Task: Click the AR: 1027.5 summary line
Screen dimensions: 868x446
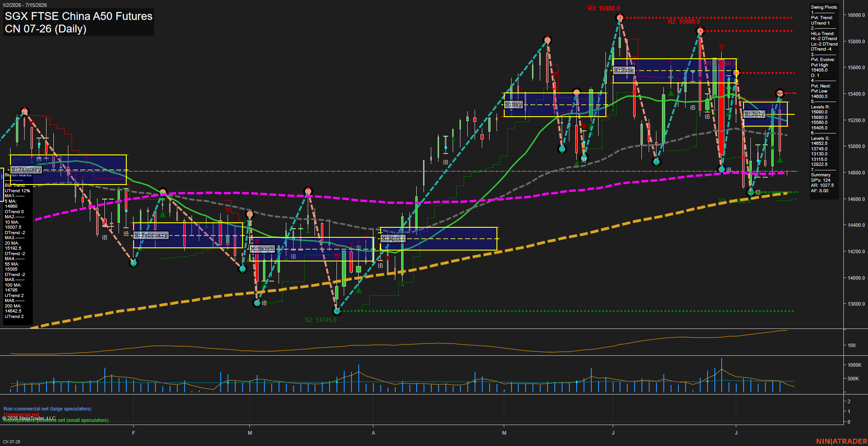Action: point(822,185)
